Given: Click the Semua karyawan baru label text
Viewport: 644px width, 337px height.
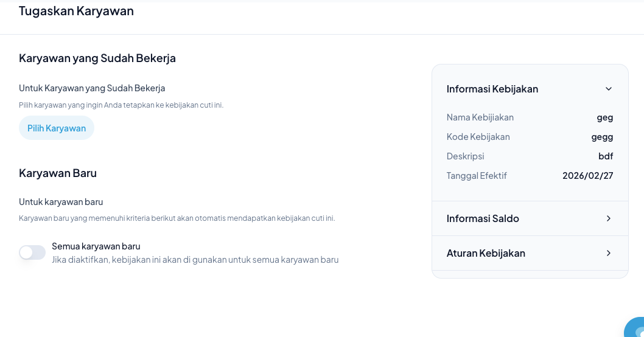Looking at the screenshot, I should (x=96, y=246).
